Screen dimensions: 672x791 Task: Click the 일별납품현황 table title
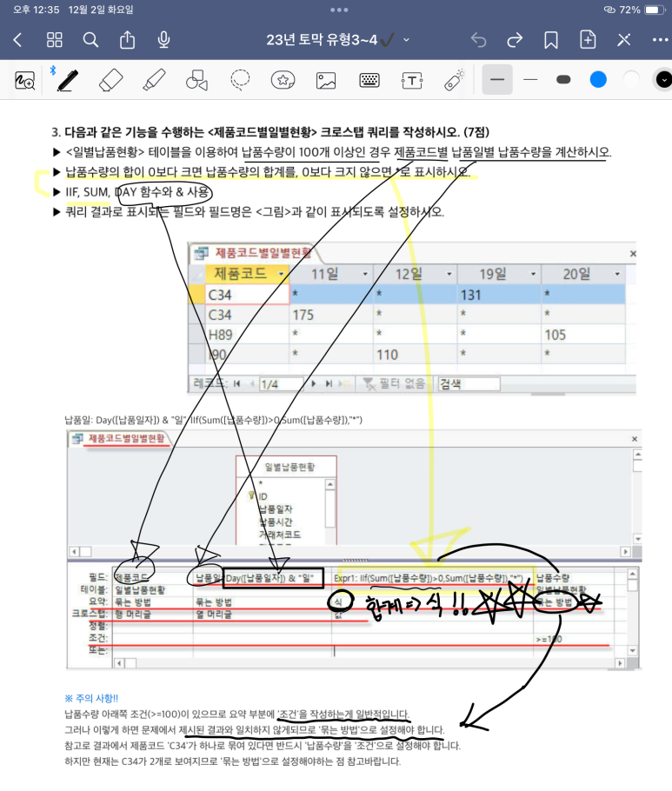coord(290,467)
